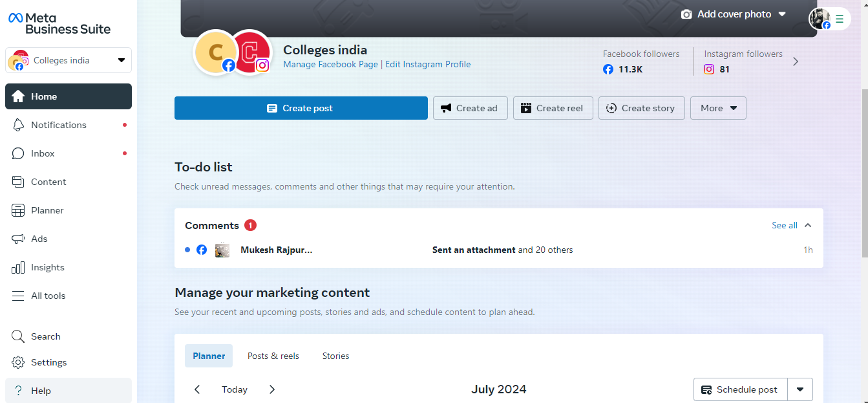Expand the Colleges india account dropdown
The height and width of the screenshot is (403, 868).
click(x=122, y=60)
